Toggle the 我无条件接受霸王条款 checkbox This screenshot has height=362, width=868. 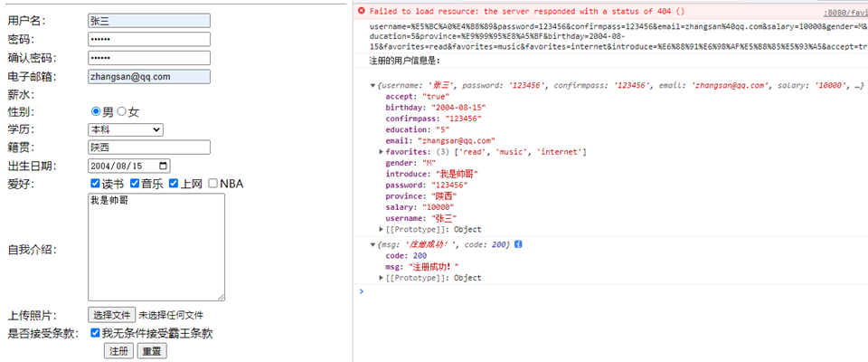click(95, 333)
